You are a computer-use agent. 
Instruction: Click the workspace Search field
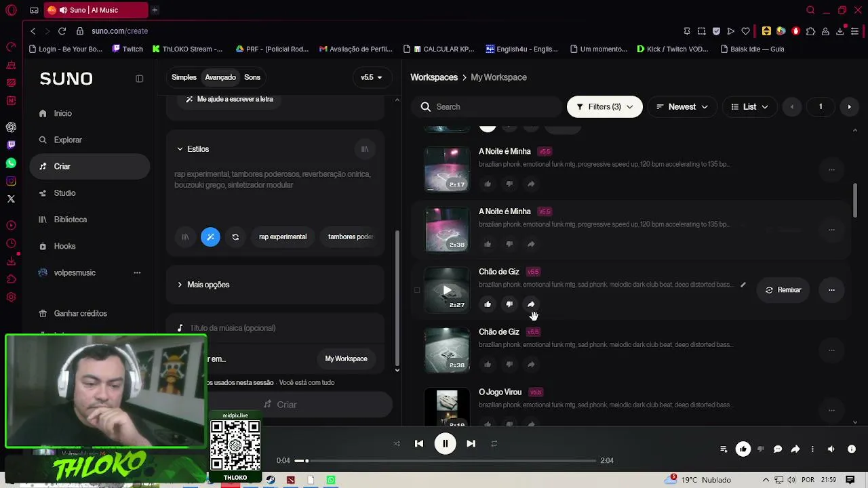[x=486, y=107]
